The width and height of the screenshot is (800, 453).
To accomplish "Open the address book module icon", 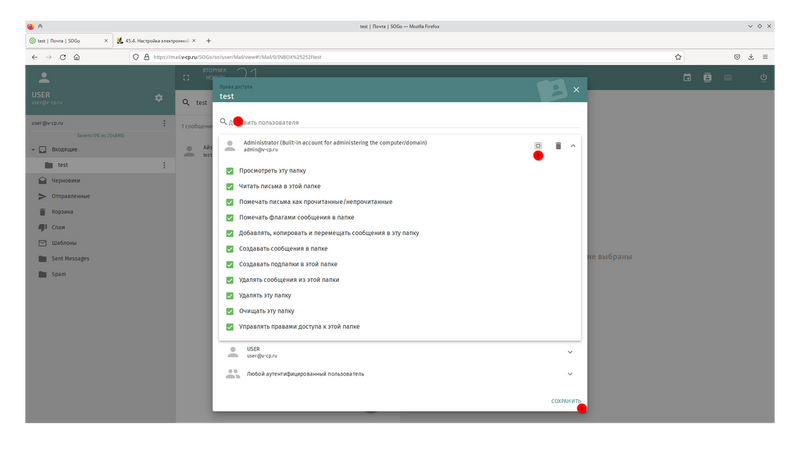I will pos(708,77).
